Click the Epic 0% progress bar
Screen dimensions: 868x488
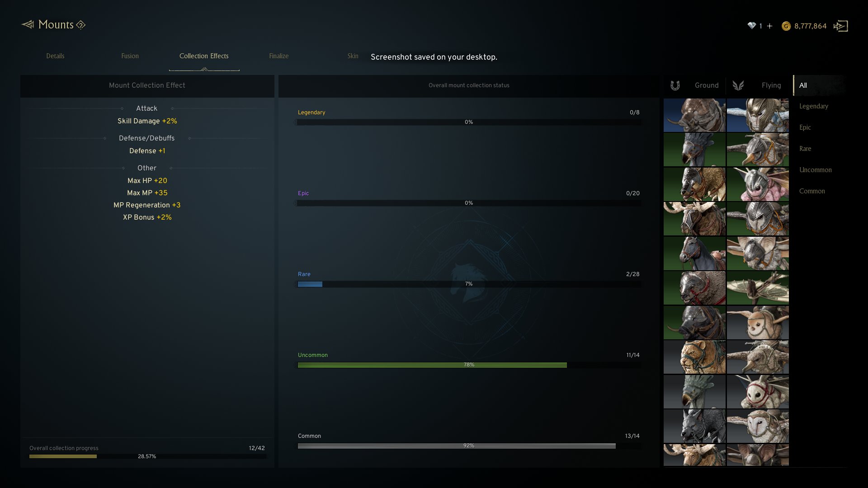(x=469, y=203)
